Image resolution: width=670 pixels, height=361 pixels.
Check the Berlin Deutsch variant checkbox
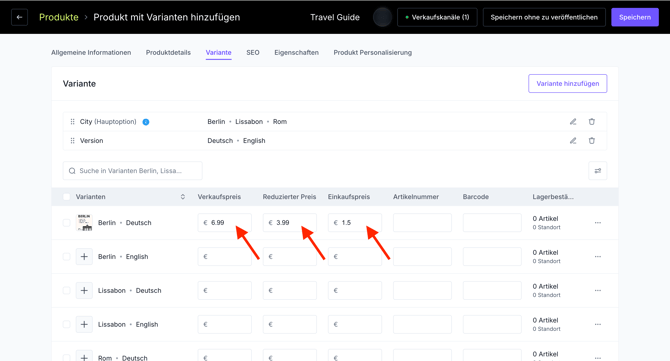click(x=66, y=223)
